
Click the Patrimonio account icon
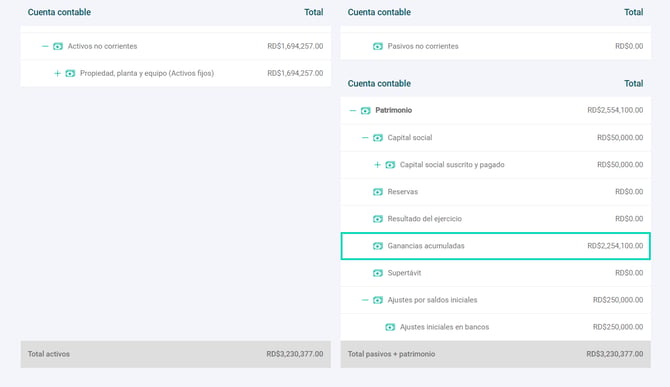click(x=365, y=111)
